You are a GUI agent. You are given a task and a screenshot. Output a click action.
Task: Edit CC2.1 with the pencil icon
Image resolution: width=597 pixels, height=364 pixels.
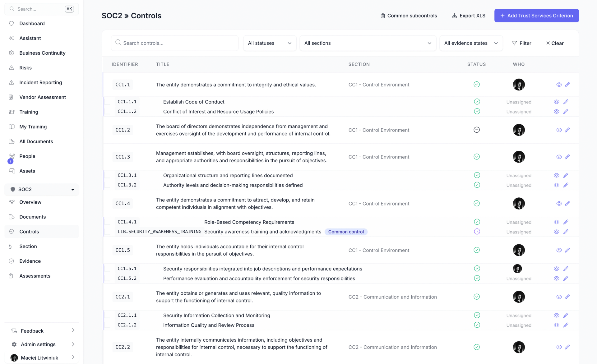click(567, 297)
